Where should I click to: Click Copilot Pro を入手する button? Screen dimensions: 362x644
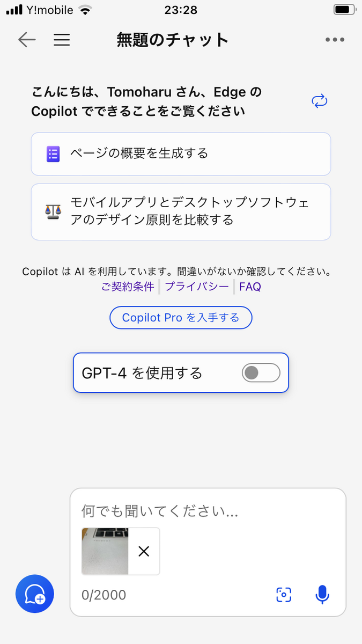(x=181, y=318)
